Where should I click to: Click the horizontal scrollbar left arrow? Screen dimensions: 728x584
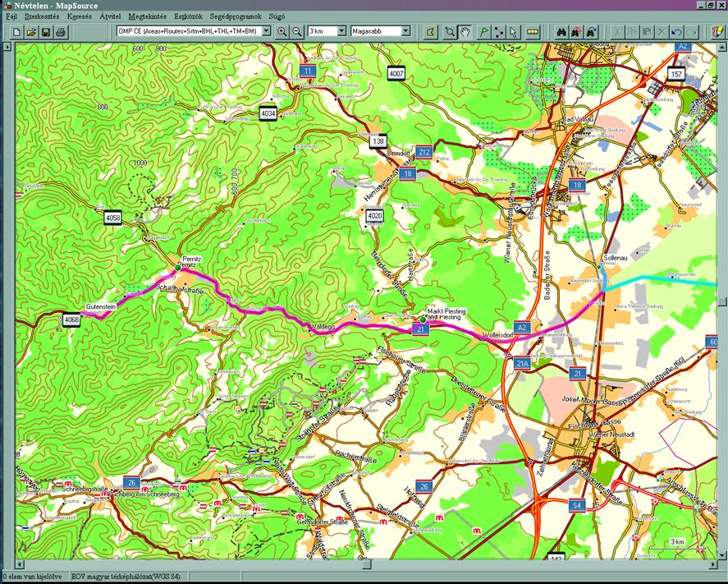click(20, 564)
